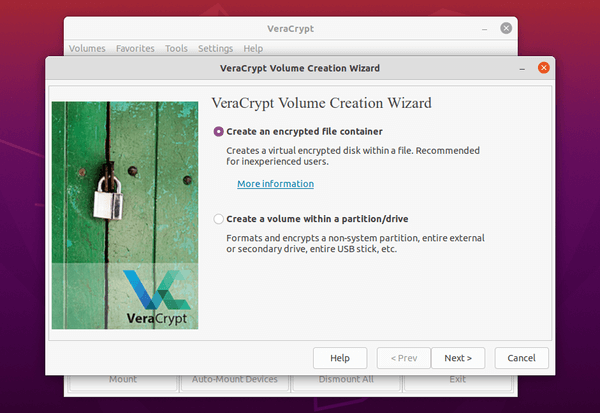Click the Help button in wizard
This screenshot has height=413, width=600.
[x=340, y=358]
